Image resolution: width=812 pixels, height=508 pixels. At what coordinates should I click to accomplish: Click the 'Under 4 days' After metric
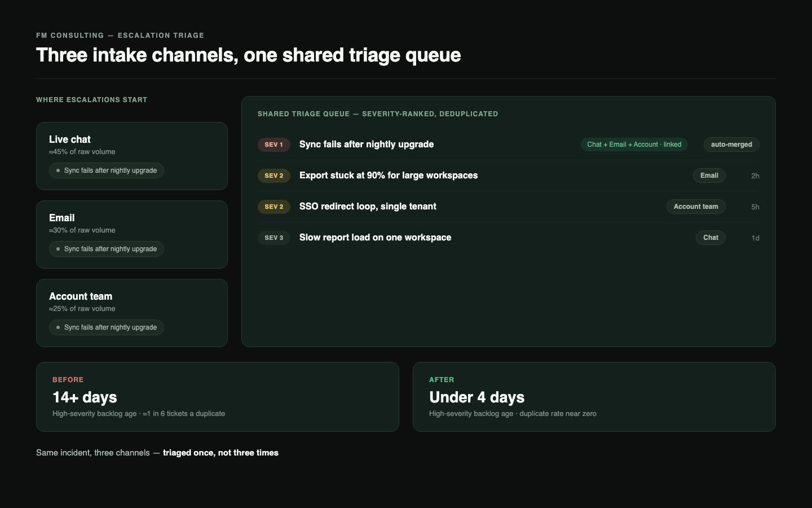tap(477, 397)
